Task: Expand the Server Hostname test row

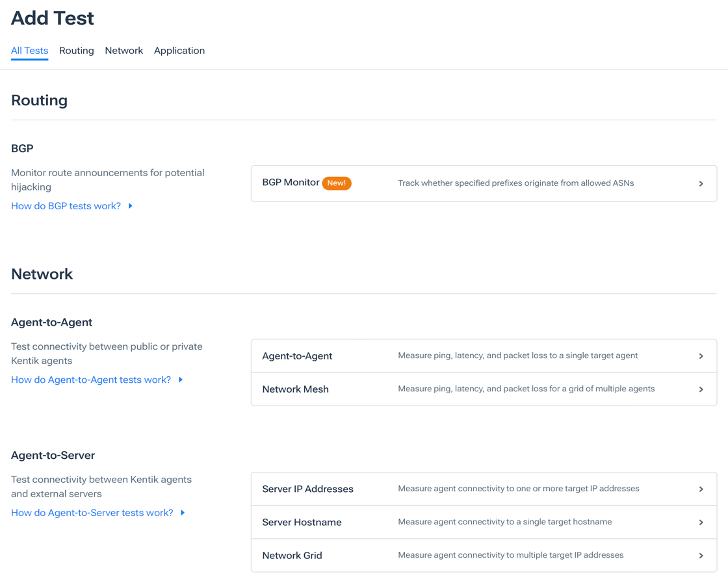Action: coord(484,522)
